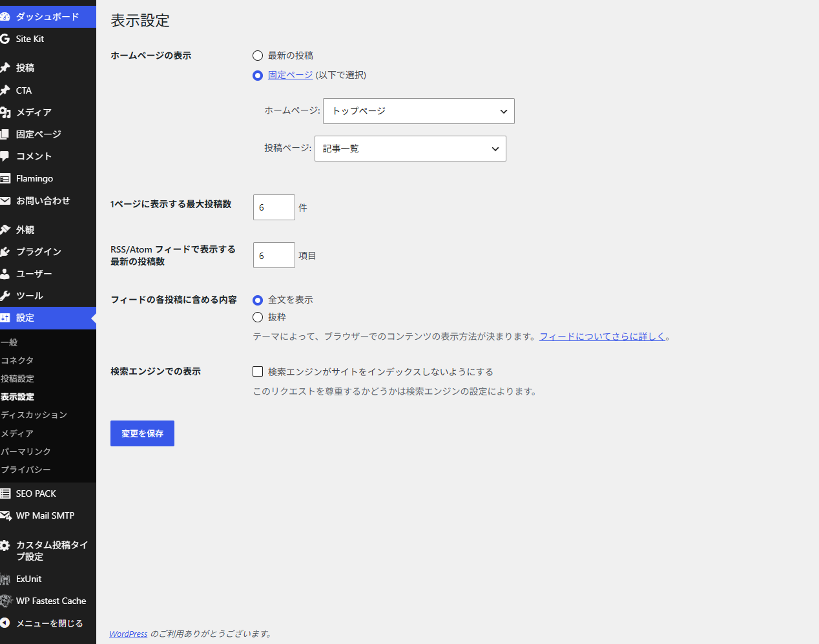The image size is (819, 644).
Task: Click the WP Mail SMTP envelope icon
Action: pos(5,515)
